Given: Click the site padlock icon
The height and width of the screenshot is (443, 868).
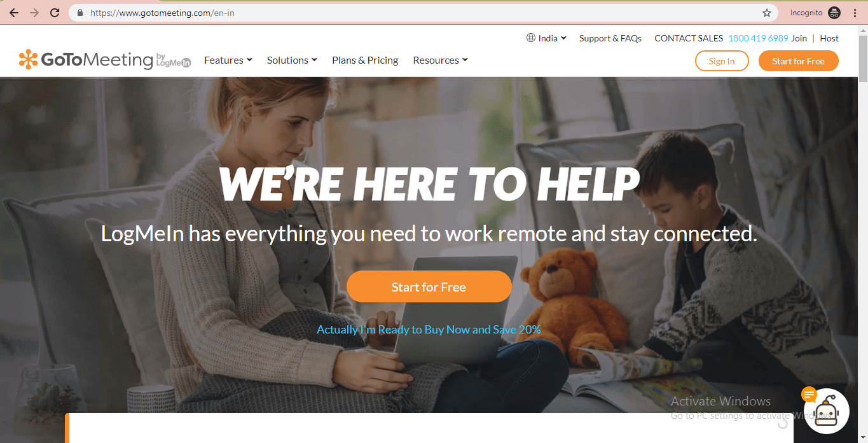Looking at the screenshot, I should click(80, 13).
